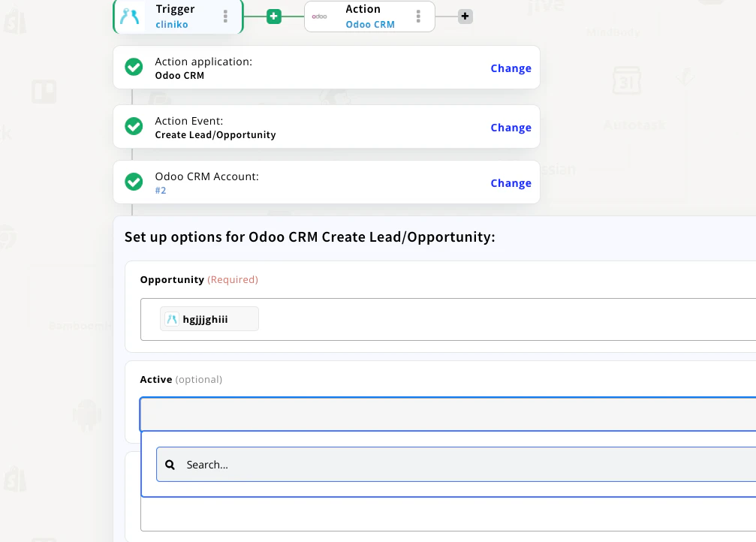Screen dimensions: 756x542
Task: Open the Action step three-dot menu
Action: pyautogui.click(x=418, y=17)
